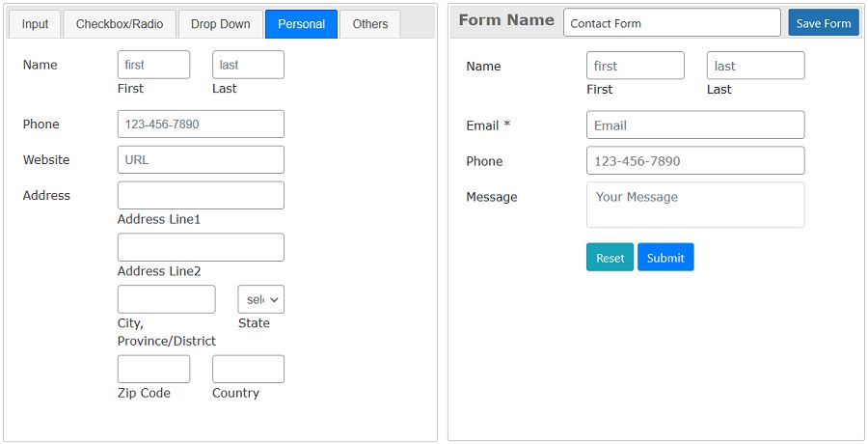Open the Checkbox/Radio tab

pos(120,24)
